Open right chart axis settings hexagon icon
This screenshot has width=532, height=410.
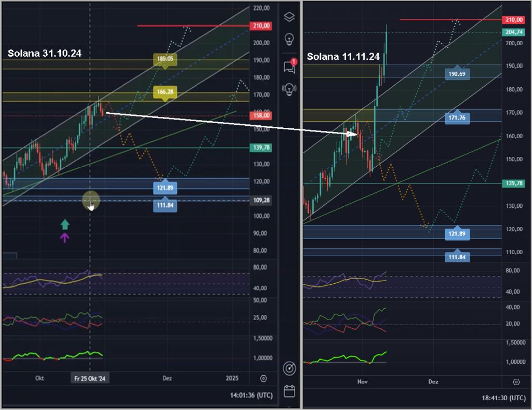[x=516, y=382]
